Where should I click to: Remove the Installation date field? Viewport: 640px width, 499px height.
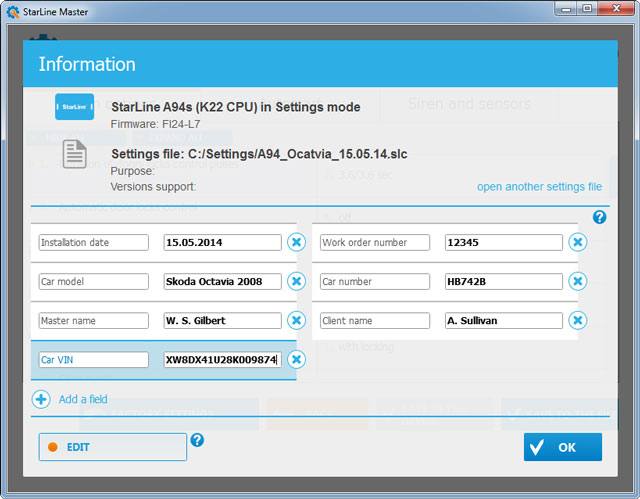(x=296, y=242)
